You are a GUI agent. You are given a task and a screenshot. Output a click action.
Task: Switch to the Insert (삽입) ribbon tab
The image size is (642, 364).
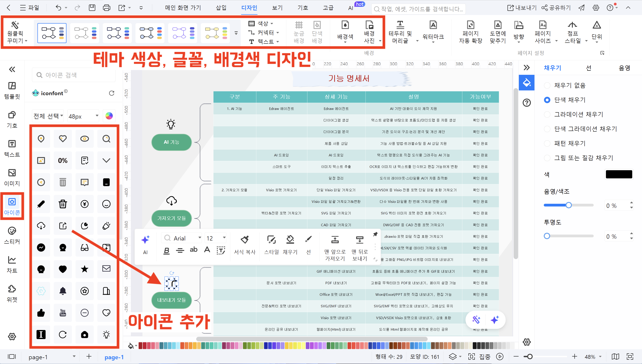[221, 8]
